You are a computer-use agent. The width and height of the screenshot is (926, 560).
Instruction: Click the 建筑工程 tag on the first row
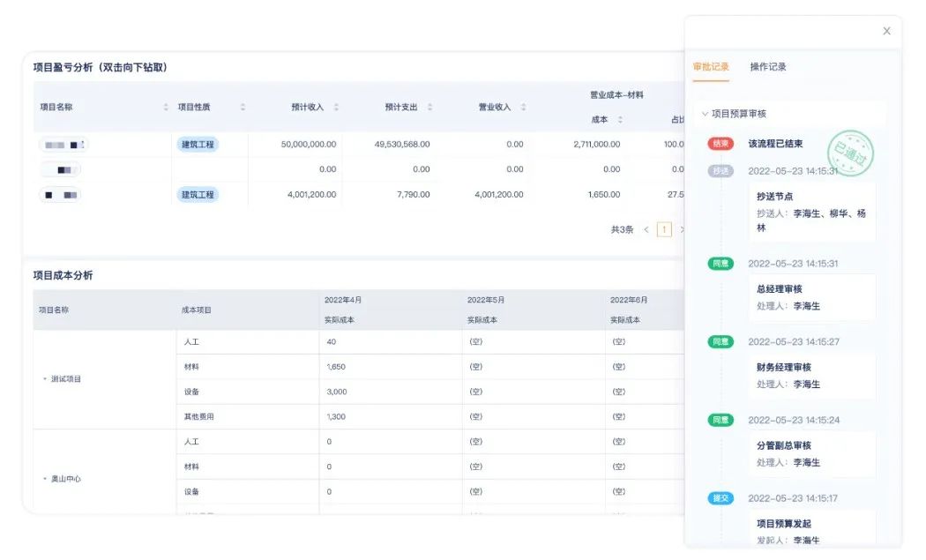click(x=198, y=143)
